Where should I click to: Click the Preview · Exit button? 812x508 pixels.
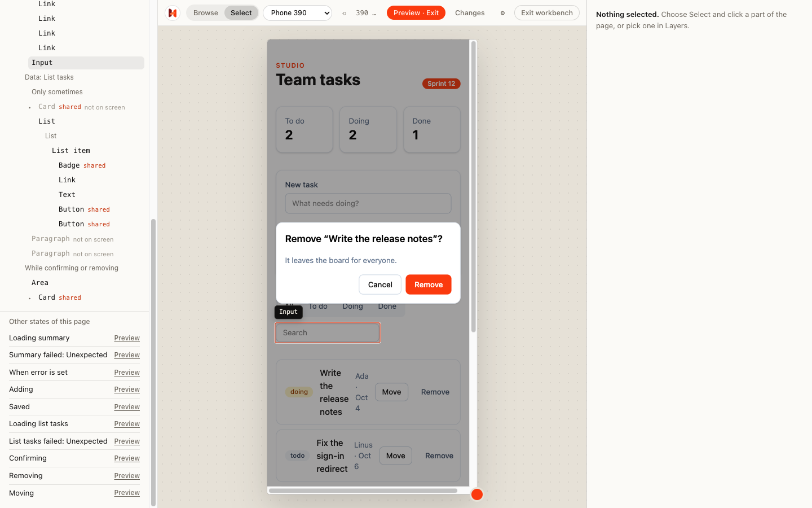(416, 13)
